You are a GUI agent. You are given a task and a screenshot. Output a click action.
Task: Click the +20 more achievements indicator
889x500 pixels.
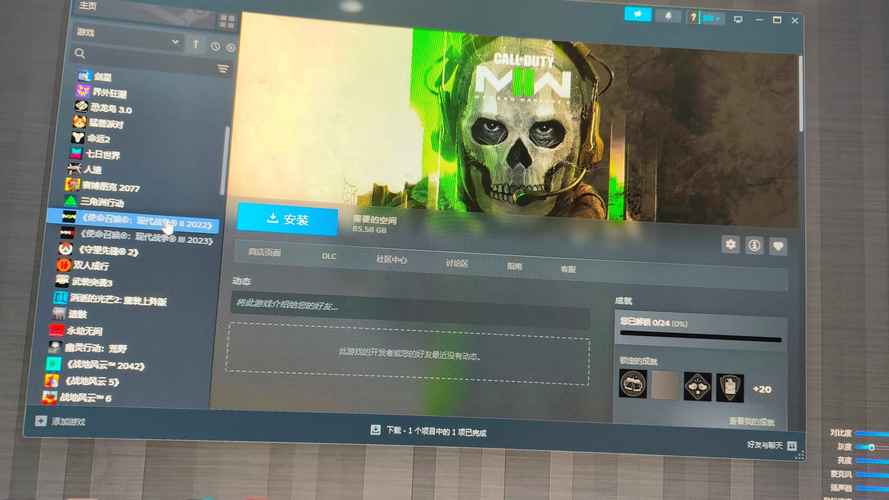point(762,389)
